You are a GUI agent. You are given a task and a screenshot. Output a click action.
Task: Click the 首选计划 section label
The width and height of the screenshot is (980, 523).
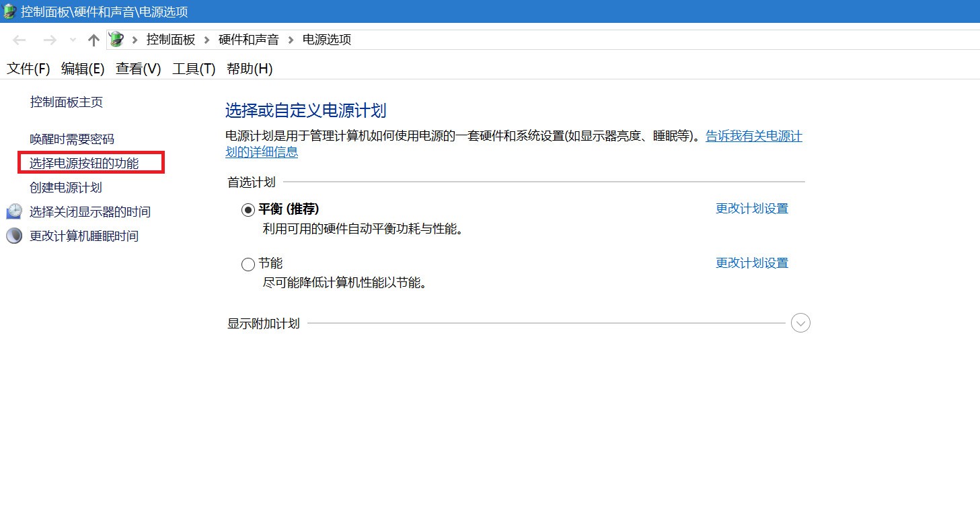coord(252,182)
